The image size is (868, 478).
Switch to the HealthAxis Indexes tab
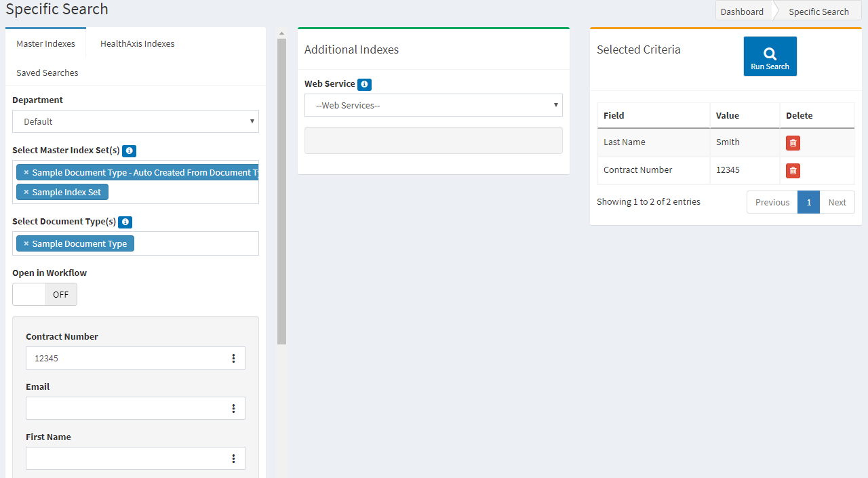[137, 44]
